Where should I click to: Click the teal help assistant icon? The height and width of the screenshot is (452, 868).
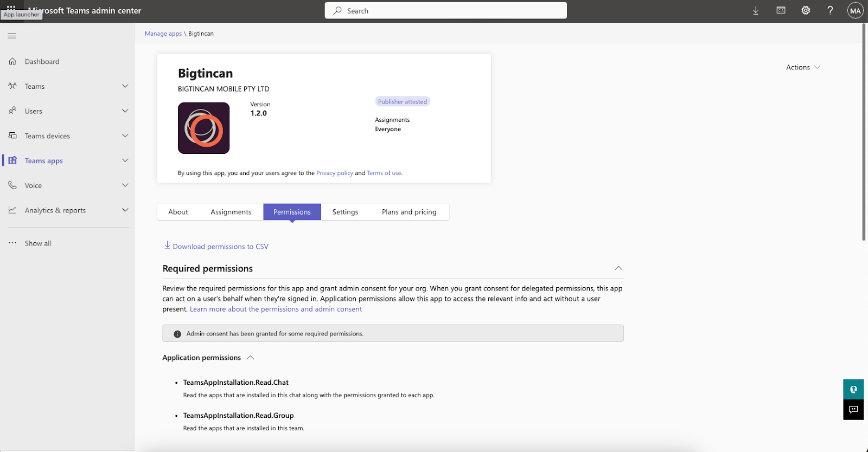pos(853,390)
